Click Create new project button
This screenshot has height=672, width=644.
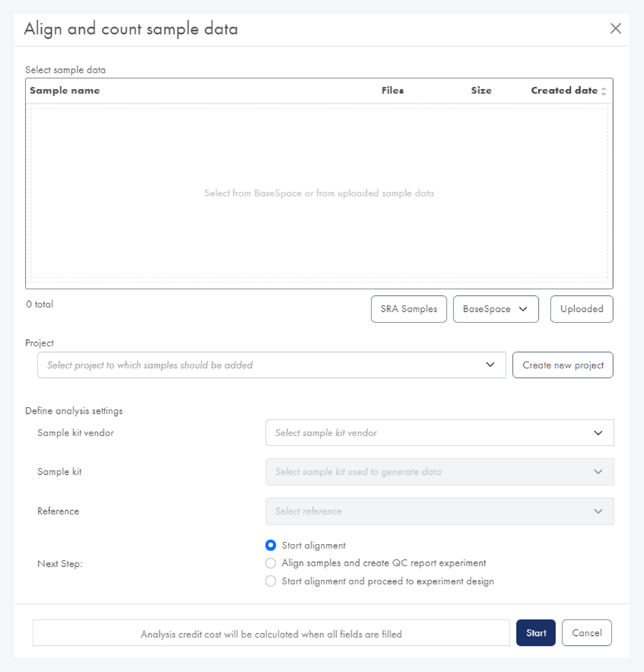[562, 365]
